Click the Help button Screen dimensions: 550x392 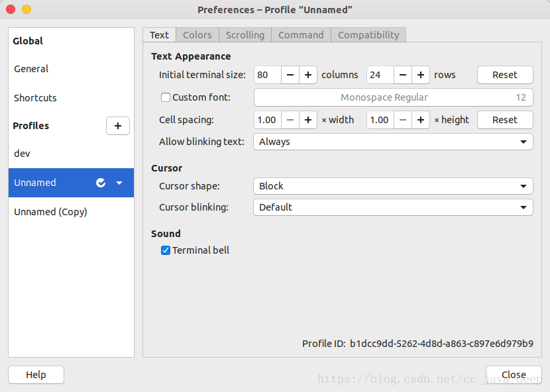(36, 375)
